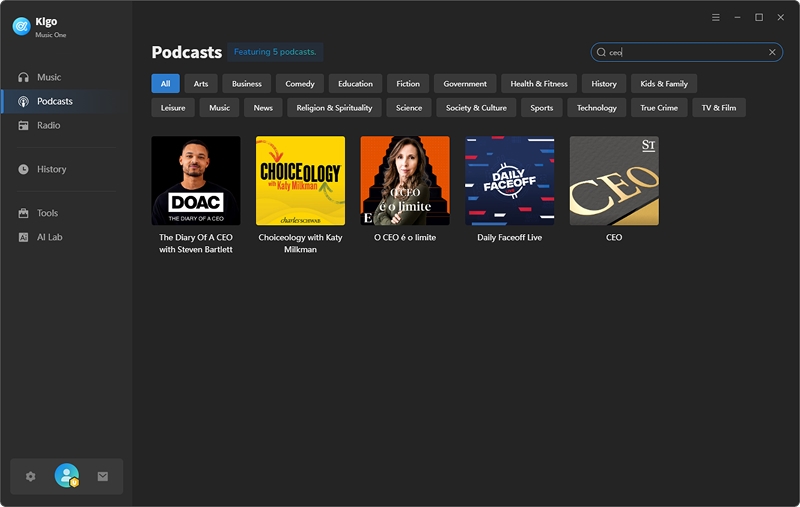Filter podcasts by Kids & Family
This screenshot has width=800, height=507.
point(664,84)
